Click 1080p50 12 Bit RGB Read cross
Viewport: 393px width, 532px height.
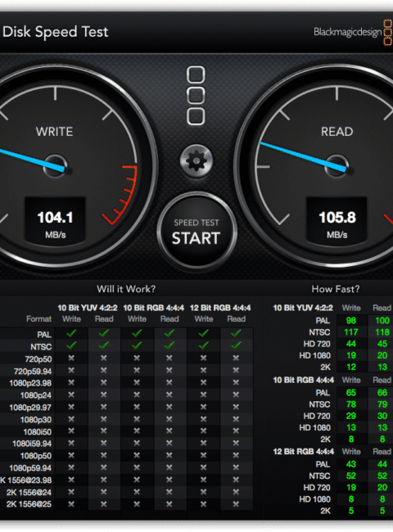pos(236,455)
